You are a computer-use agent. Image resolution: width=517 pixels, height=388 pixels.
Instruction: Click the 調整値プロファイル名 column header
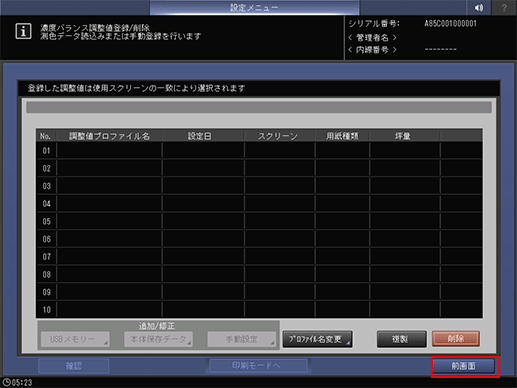[x=109, y=136]
